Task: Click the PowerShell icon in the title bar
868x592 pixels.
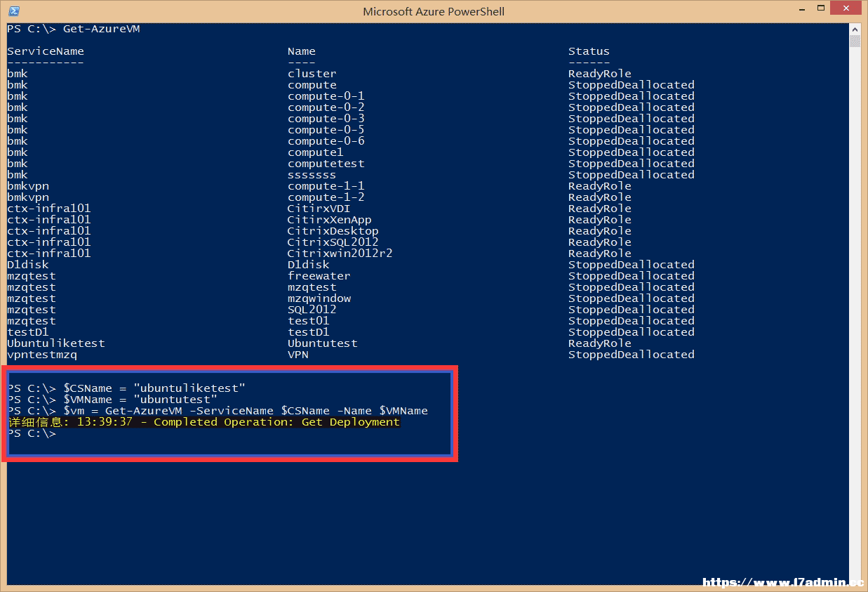Action: pyautogui.click(x=13, y=11)
